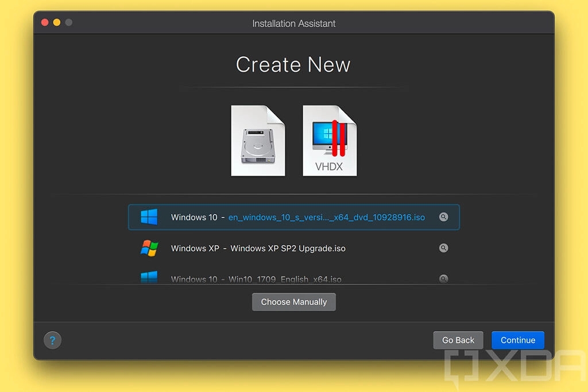The width and height of the screenshot is (588, 392).
Task: Click the Installation Assistant title bar text
Action: [x=293, y=24]
